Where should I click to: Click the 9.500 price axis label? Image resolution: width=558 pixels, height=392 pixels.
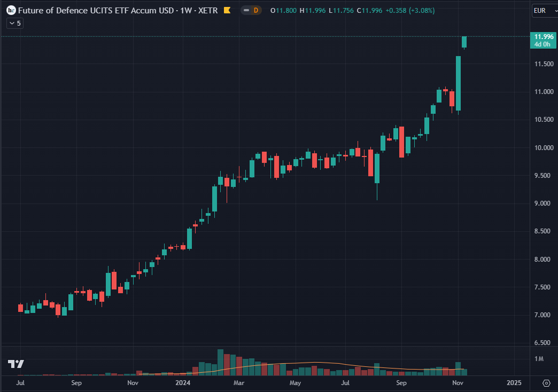tap(542, 175)
